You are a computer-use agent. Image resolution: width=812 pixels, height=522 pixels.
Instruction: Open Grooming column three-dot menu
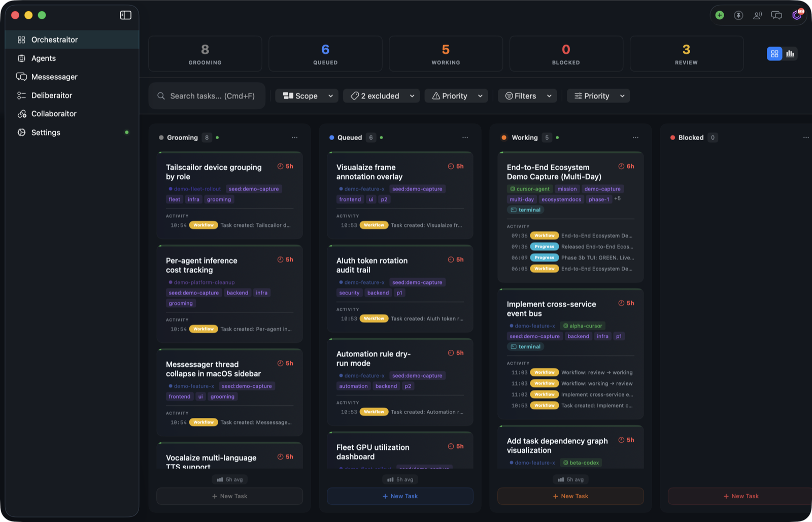coord(295,138)
